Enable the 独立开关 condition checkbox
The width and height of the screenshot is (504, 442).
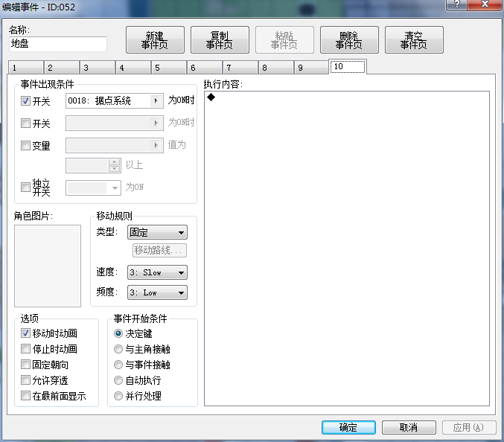tap(25, 188)
